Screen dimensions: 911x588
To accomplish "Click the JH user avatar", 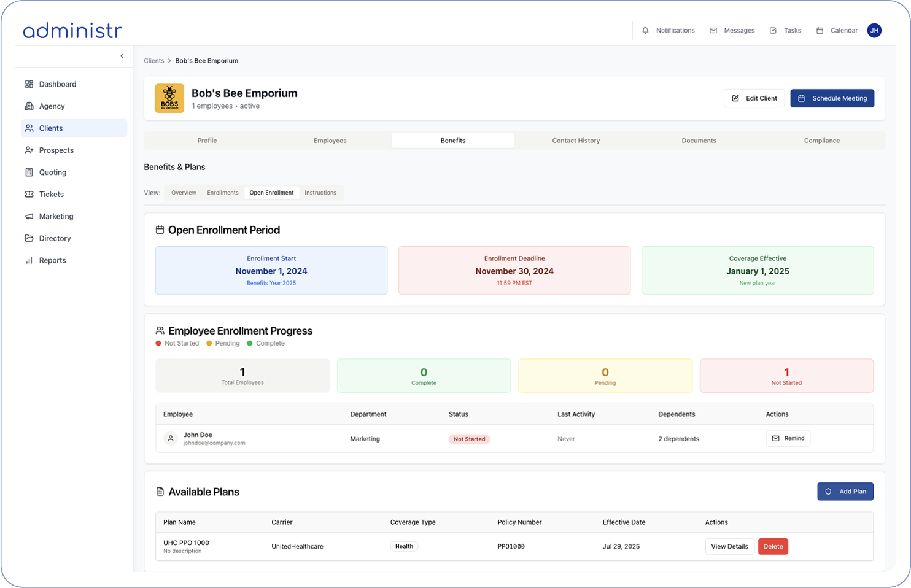I will tap(874, 30).
